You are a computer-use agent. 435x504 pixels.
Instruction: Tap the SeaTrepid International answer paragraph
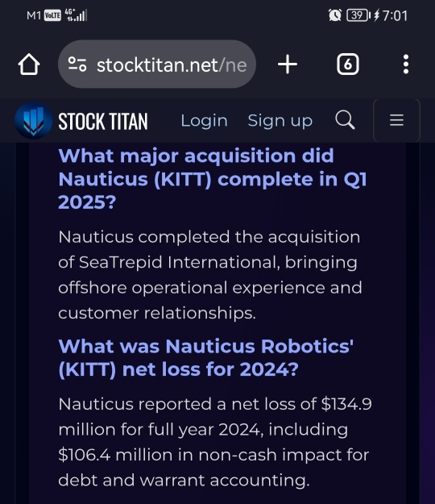click(210, 275)
